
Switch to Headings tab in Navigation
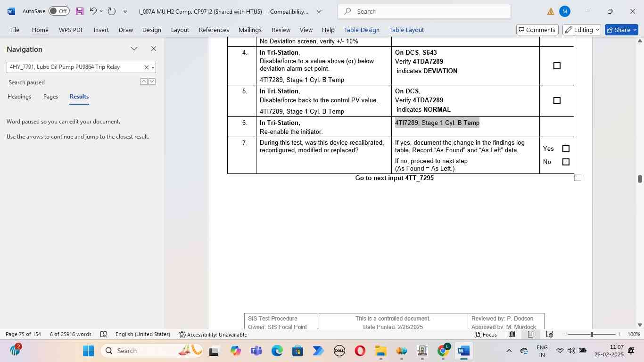click(19, 97)
